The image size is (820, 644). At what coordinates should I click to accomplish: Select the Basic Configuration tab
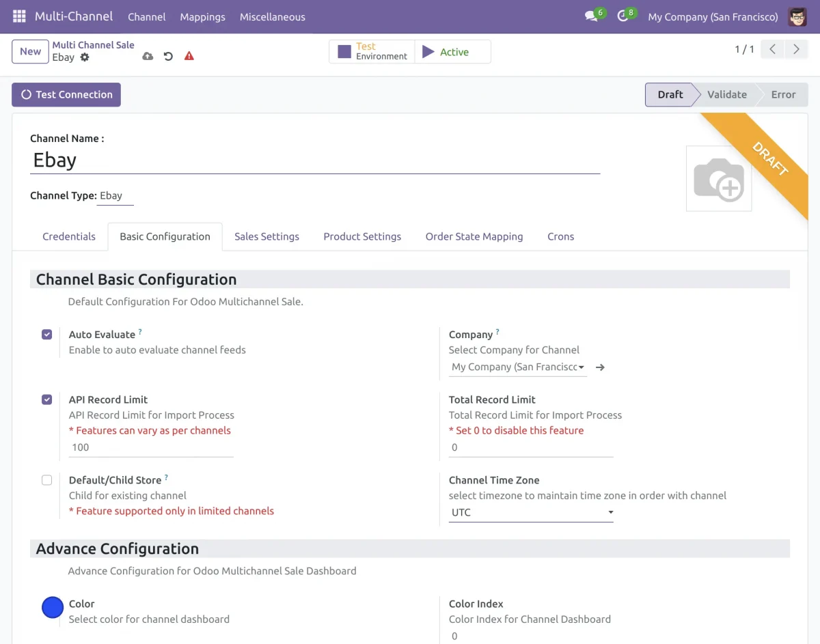165,236
